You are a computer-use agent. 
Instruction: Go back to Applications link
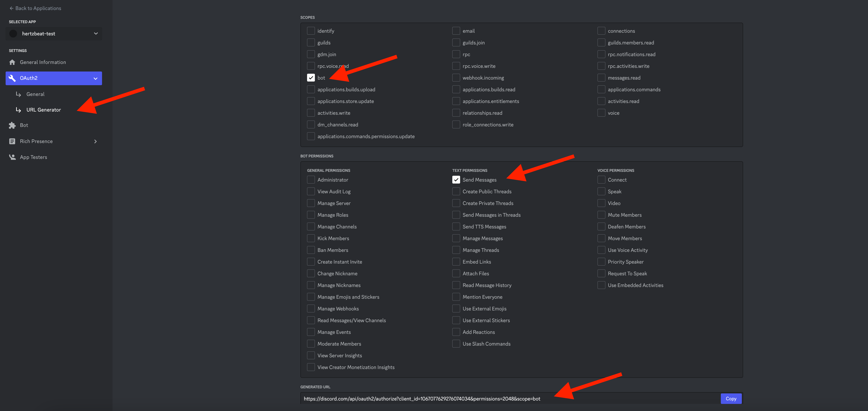38,9
